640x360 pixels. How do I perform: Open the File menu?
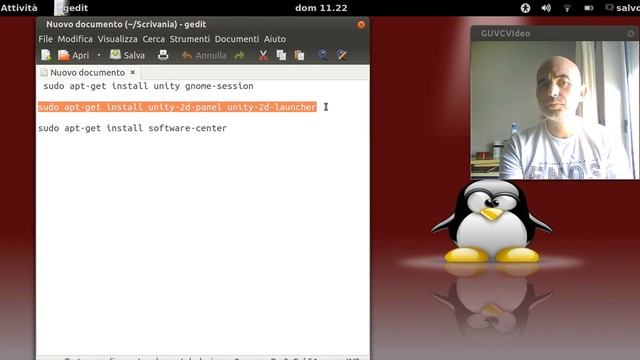(45, 39)
